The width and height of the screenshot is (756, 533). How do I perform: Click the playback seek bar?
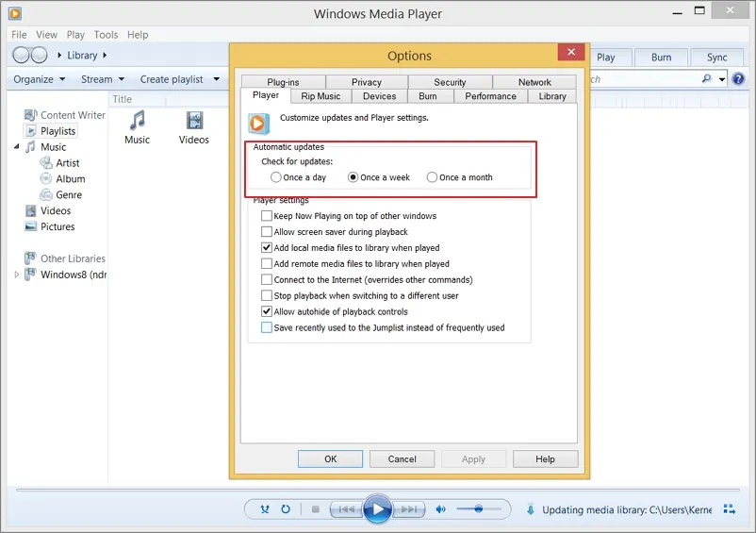pos(377,490)
